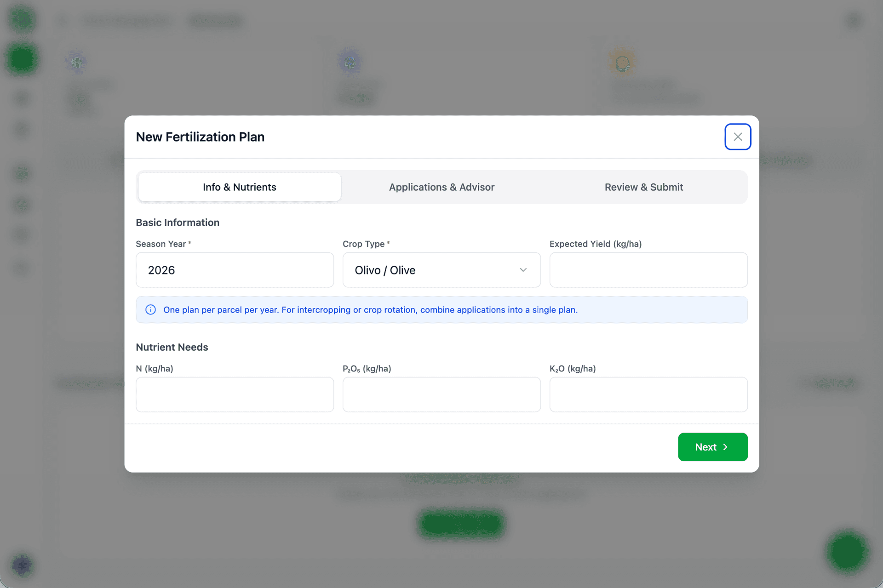
Task: Switch to the Applications & Advisor tab
Action: pyautogui.click(x=441, y=187)
